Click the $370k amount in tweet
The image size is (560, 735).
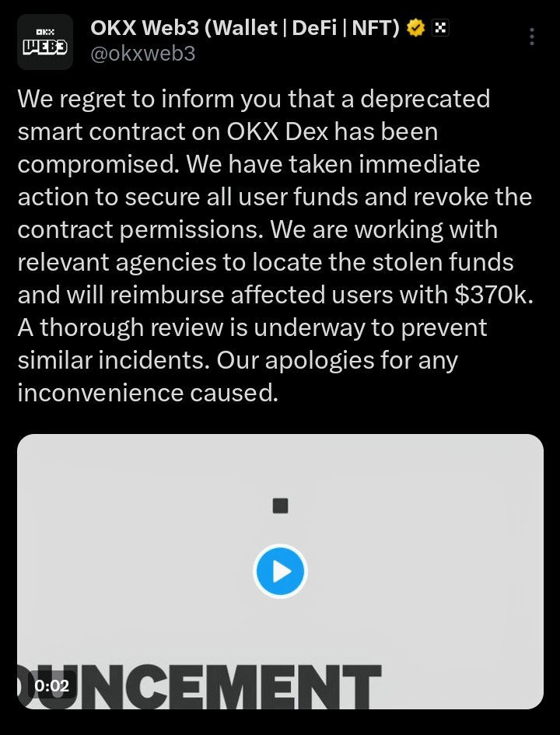click(x=494, y=295)
